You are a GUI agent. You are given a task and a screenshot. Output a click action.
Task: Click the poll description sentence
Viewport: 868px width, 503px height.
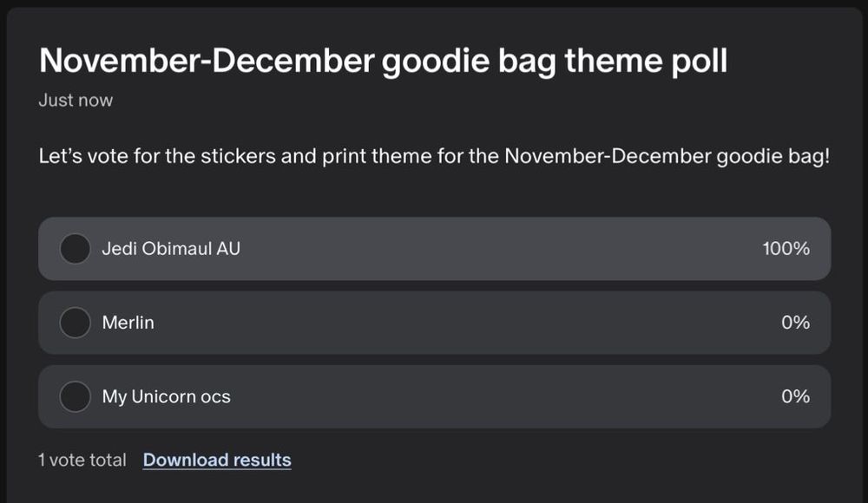(434, 158)
